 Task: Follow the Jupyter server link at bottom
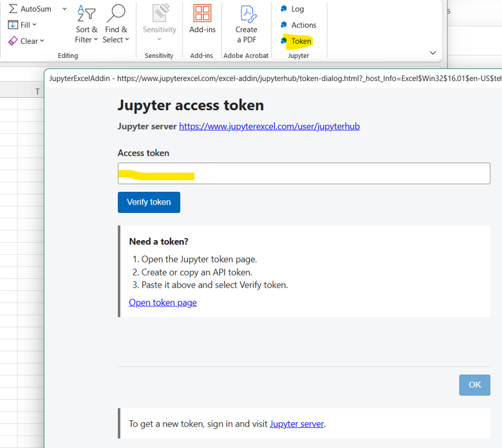point(297,424)
